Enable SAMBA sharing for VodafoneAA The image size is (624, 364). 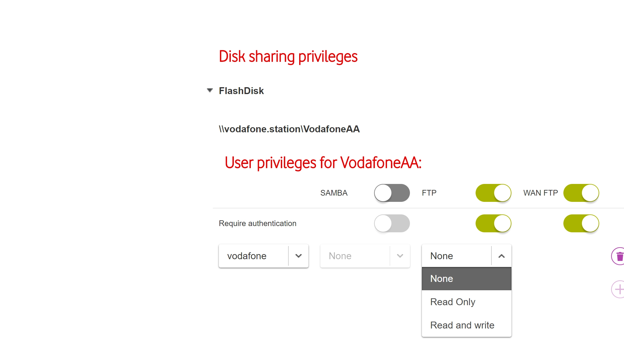392,193
